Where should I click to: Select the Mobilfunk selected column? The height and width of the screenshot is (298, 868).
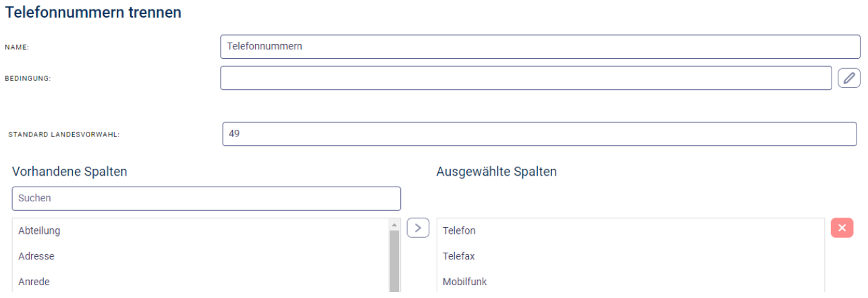coord(464,282)
